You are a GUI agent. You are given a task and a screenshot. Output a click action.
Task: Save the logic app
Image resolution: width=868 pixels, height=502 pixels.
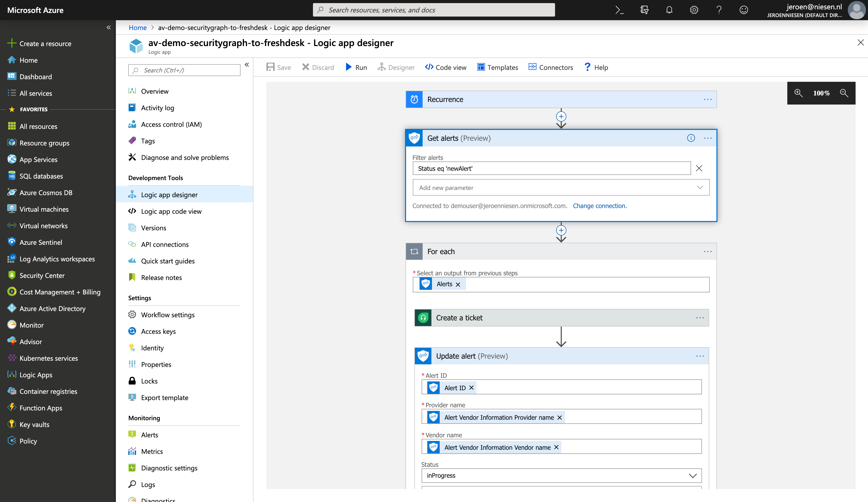coord(278,67)
